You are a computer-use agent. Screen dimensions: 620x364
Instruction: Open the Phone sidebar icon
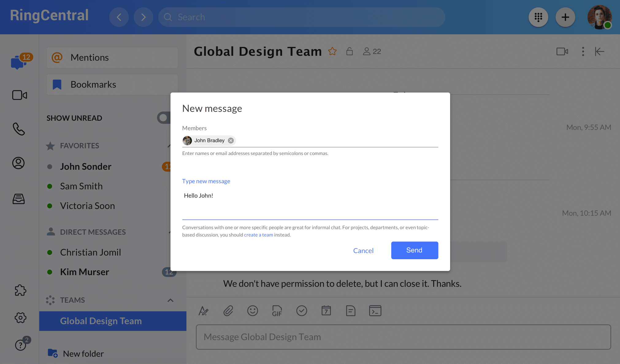19,129
